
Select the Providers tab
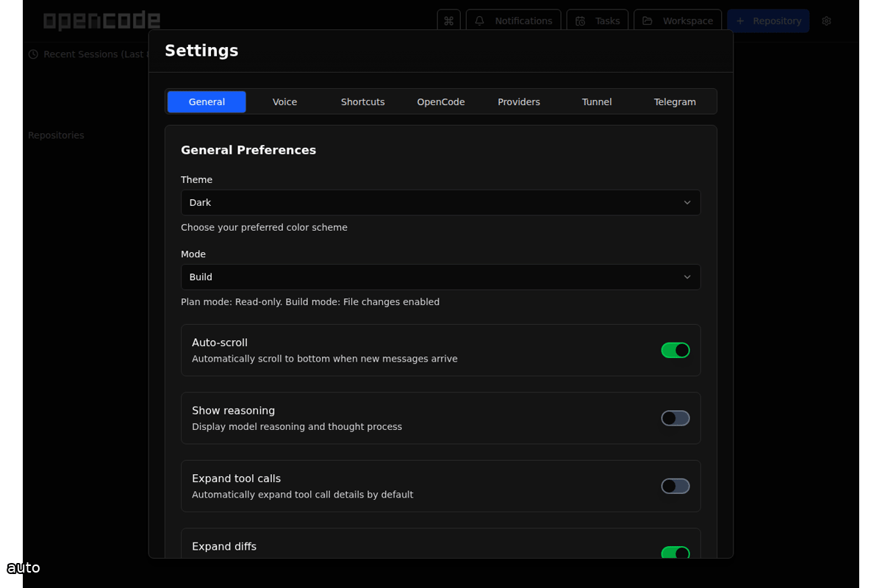519,101
